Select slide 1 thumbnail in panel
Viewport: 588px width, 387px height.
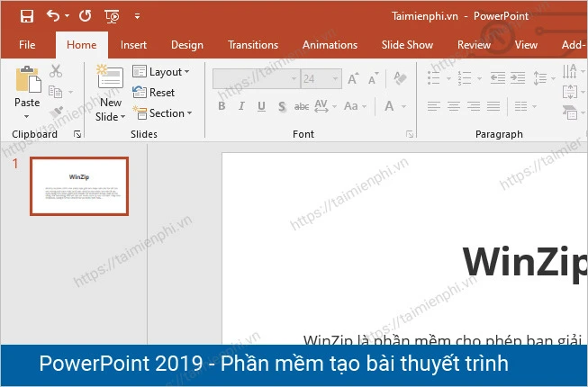tap(79, 186)
